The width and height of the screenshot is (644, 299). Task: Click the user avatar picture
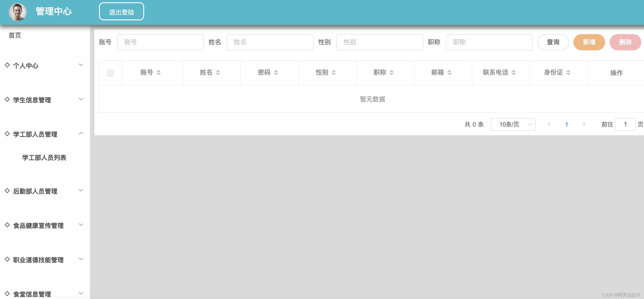(17, 12)
